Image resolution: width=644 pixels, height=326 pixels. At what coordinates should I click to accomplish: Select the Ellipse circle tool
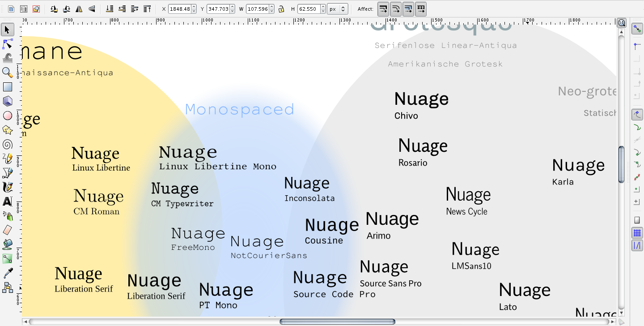[x=7, y=116]
